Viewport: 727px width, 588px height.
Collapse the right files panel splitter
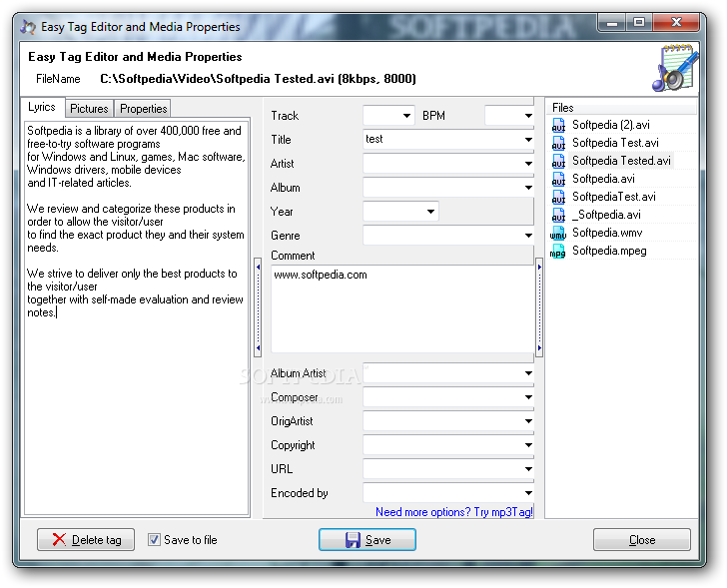point(539,307)
